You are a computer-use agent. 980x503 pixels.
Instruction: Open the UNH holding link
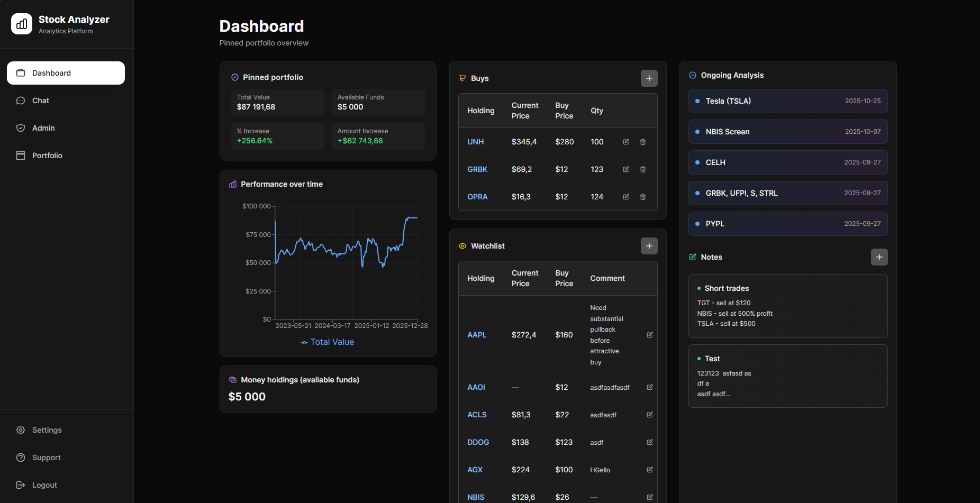click(x=476, y=142)
